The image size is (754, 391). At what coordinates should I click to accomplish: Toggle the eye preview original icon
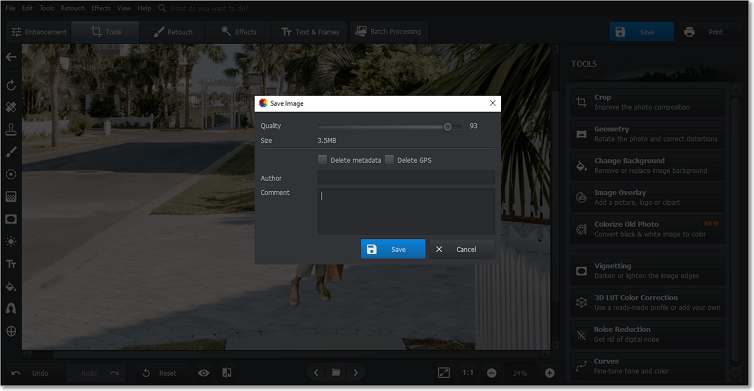click(203, 373)
